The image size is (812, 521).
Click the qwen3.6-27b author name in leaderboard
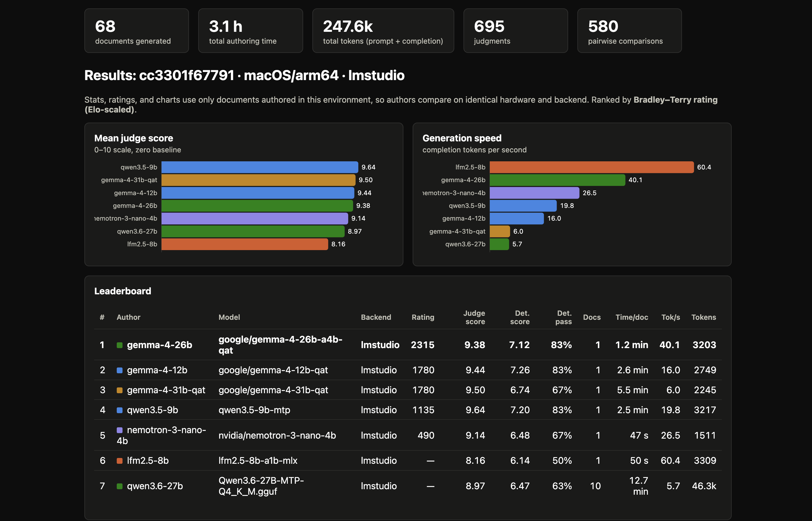point(155,486)
